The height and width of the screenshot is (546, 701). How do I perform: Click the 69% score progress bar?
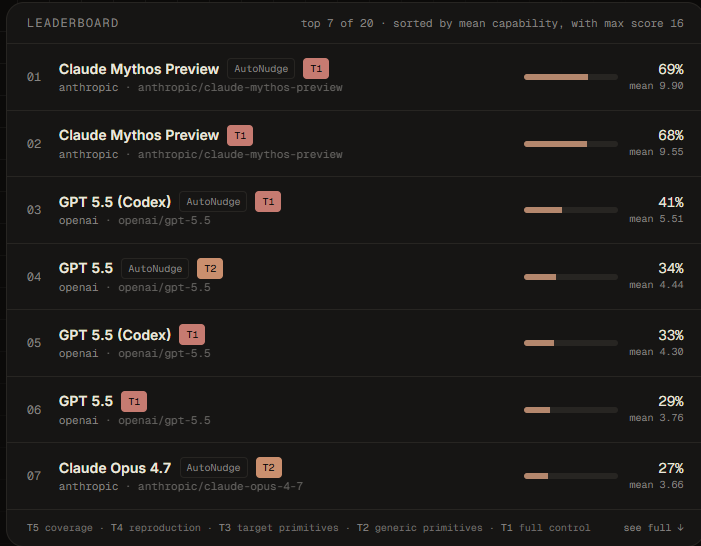(571, 77)
